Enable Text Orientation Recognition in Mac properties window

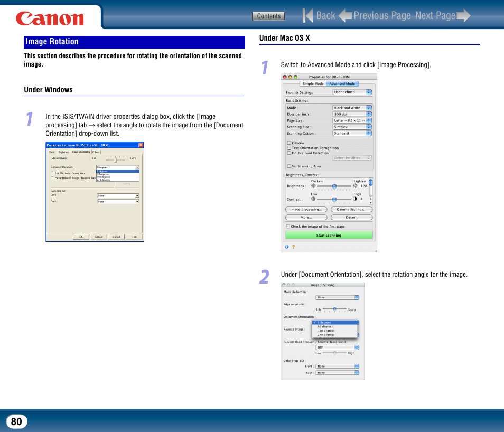coord(289,148)
